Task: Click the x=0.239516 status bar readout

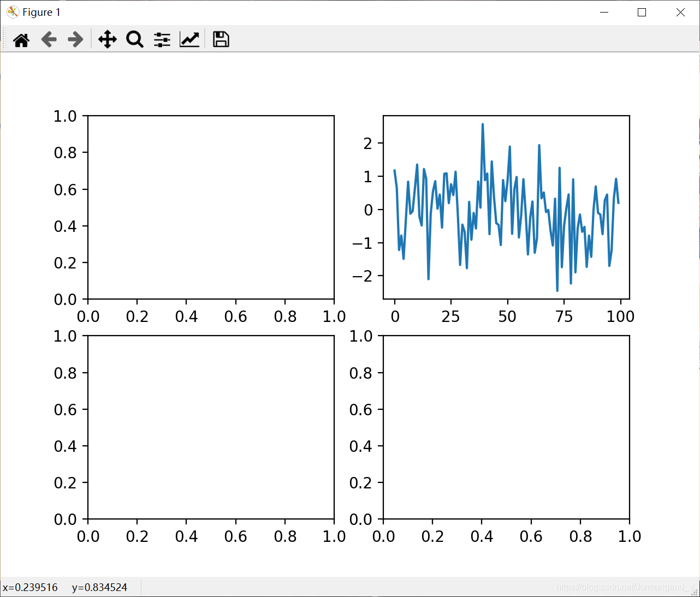Action: coord(30,587)
